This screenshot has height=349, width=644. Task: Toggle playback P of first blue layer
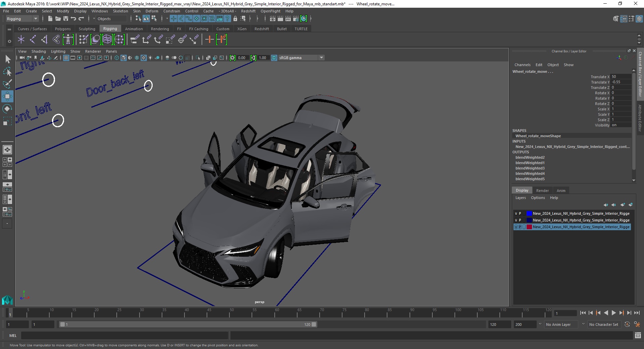[x=520, y=213]
